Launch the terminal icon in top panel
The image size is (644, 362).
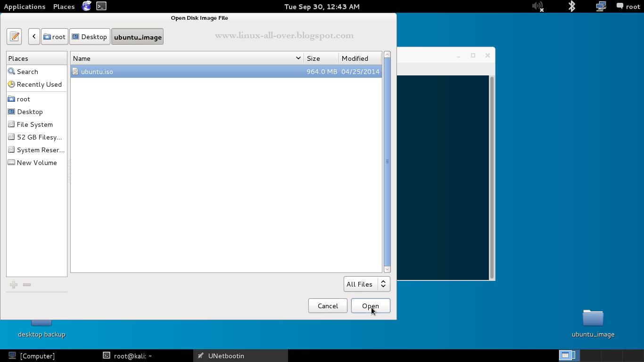coord(101,6)
